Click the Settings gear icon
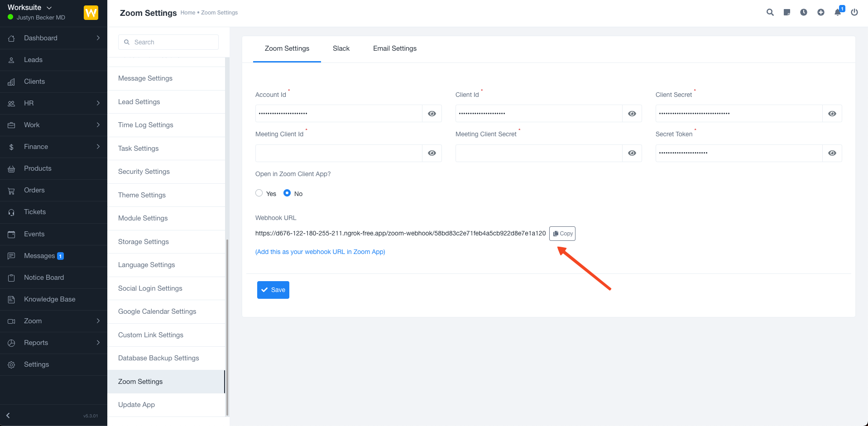This screenshot has width=868, height=426. (11, 365)
